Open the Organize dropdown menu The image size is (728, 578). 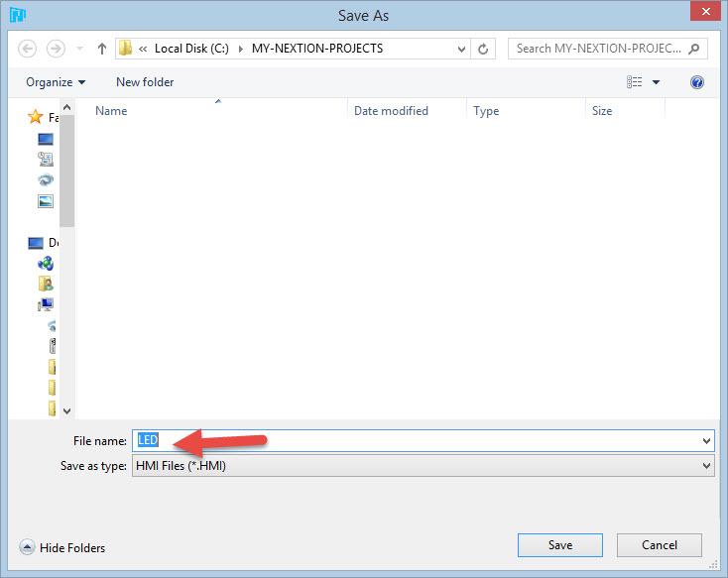(x=56, y=82)
